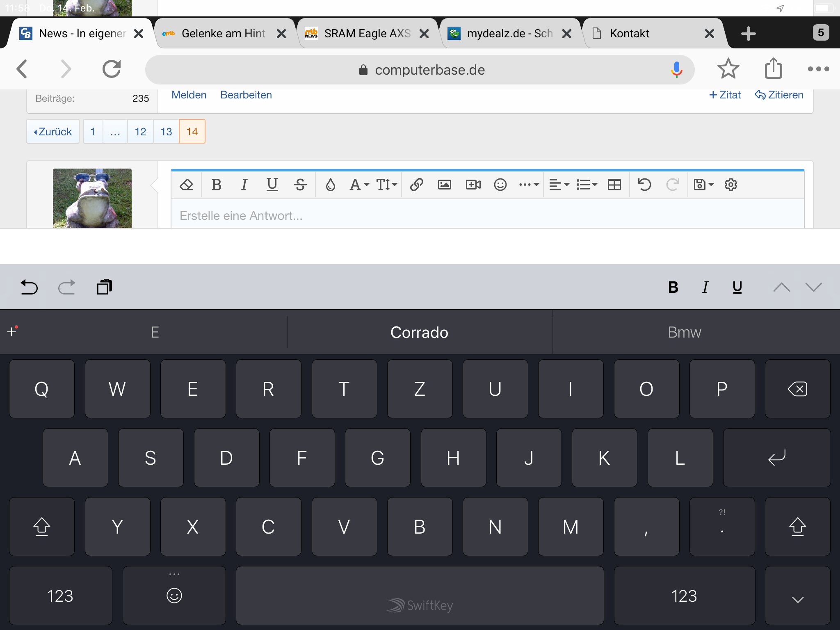Expand the save drafts dropdown

703,185
